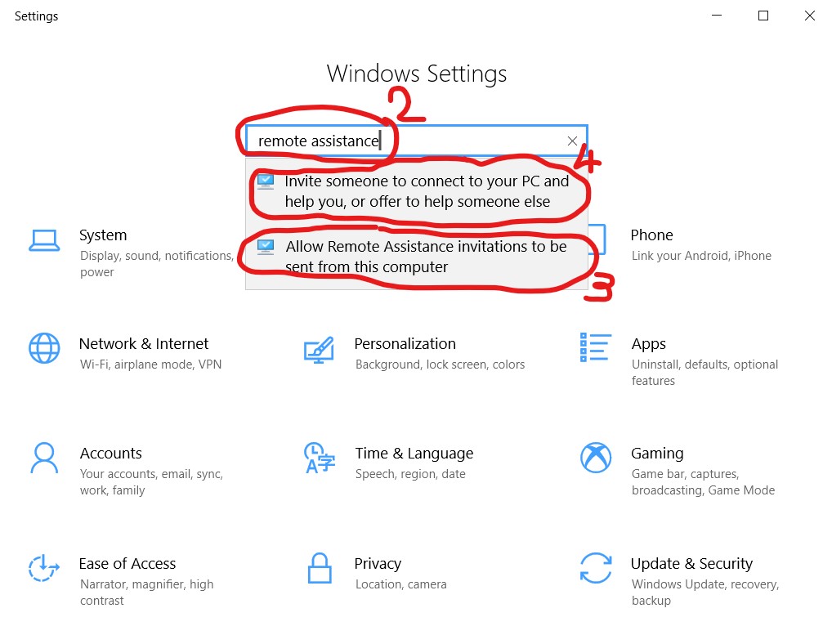The image size is (823, 644).
Task: Open the Privacy category label
Action: tap(377, 564)
